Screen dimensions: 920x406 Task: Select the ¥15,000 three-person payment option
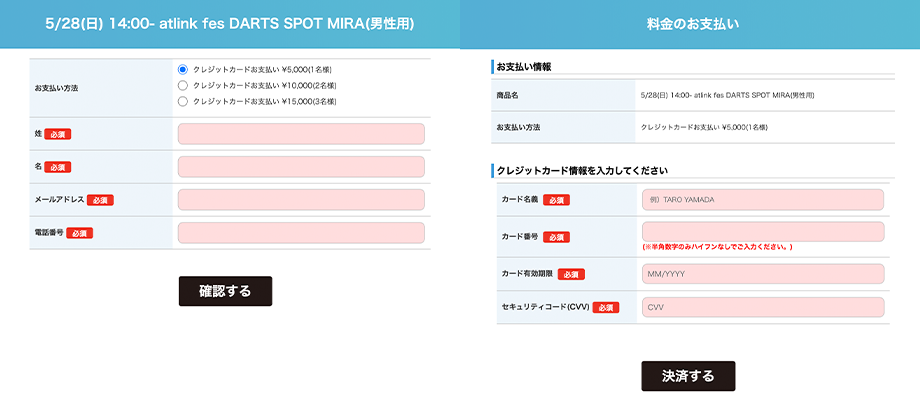182,101
